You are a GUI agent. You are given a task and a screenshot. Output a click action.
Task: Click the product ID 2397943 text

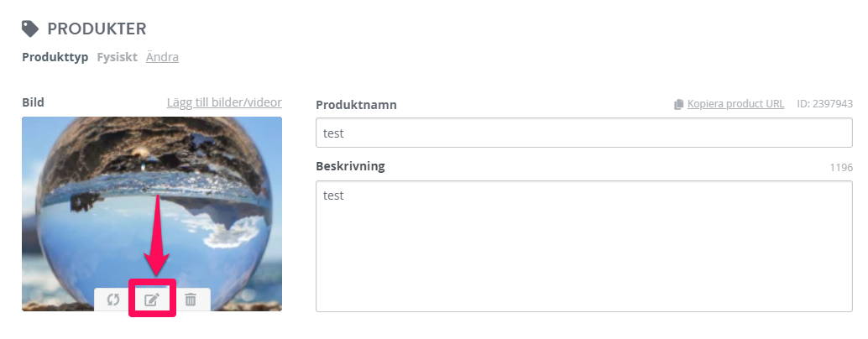coord(825,104)
